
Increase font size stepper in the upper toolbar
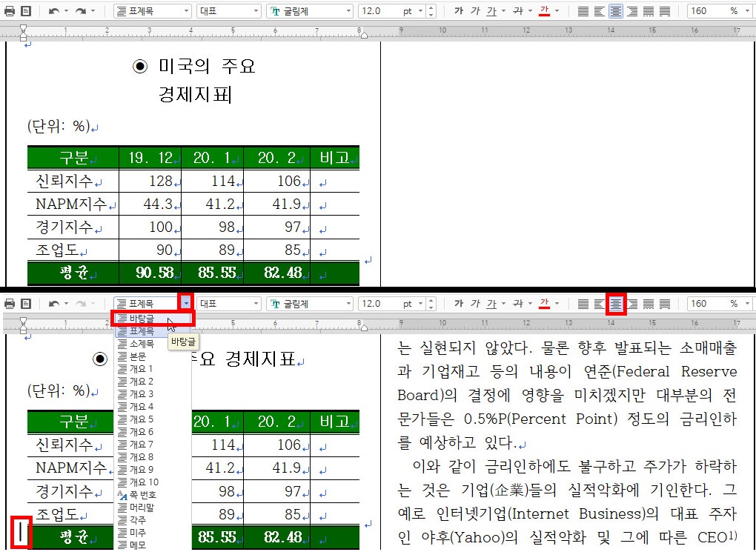pyautogui.click(x=431, y=7)
